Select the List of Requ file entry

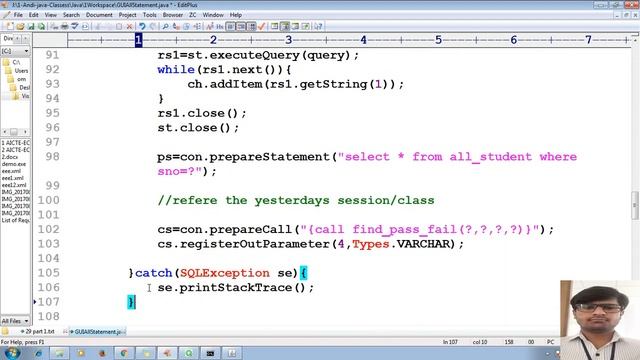[x=16, y=220]
